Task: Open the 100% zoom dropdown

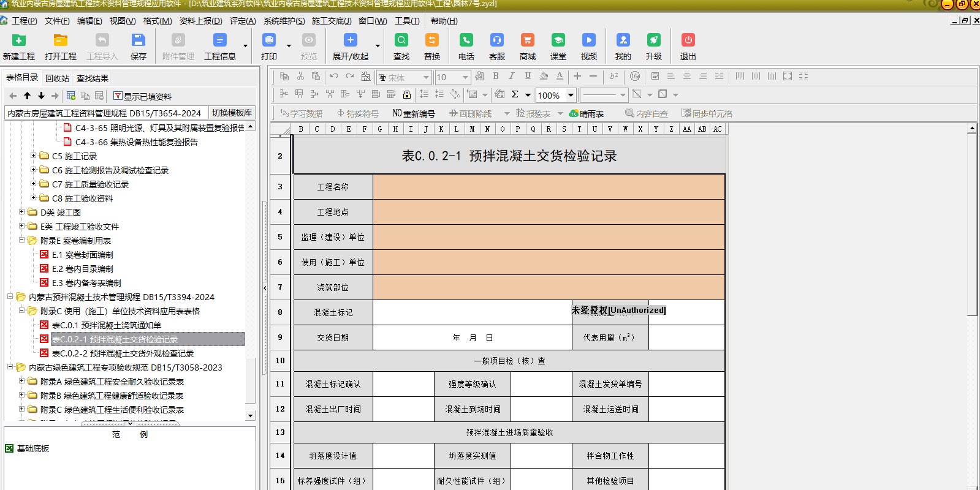Action: coord(571,95)
